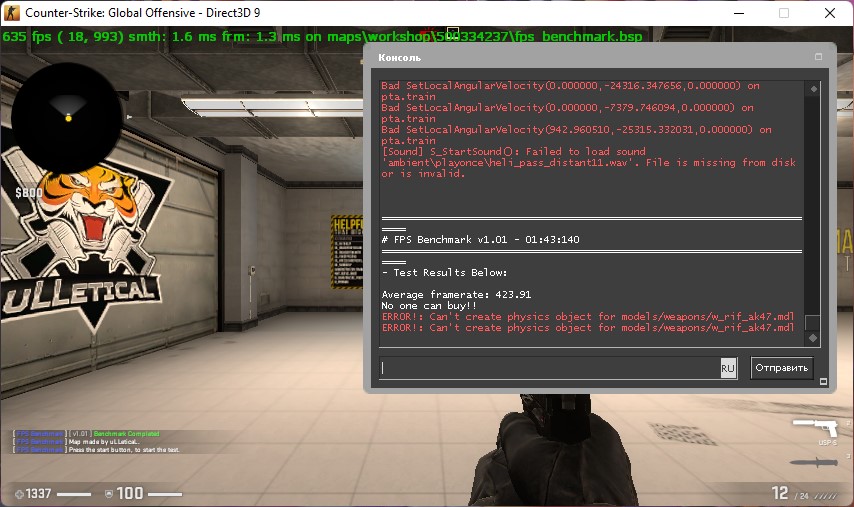The height and width of the screenshot is (507, 854).
Task: Click the USP-S pistol weapon icon
Action: [x=815, y=427]
